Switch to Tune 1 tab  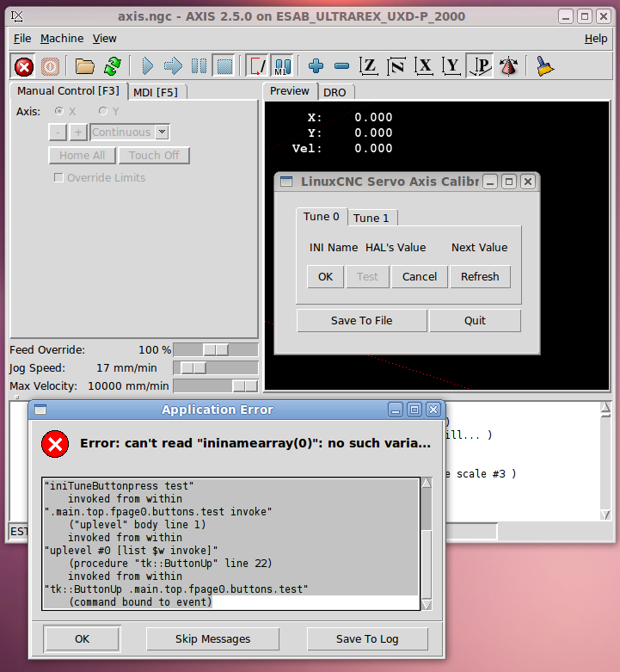[x=371, y=219]
